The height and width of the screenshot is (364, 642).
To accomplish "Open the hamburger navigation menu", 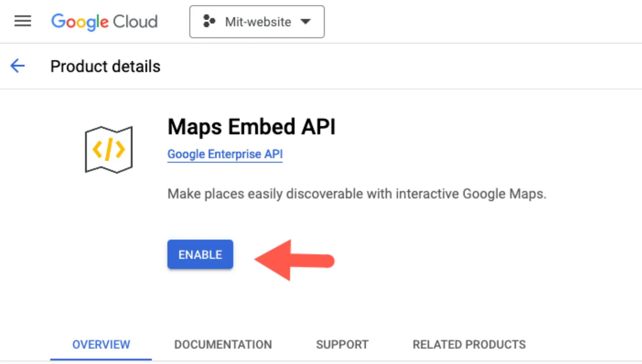I will pos(23,21).
